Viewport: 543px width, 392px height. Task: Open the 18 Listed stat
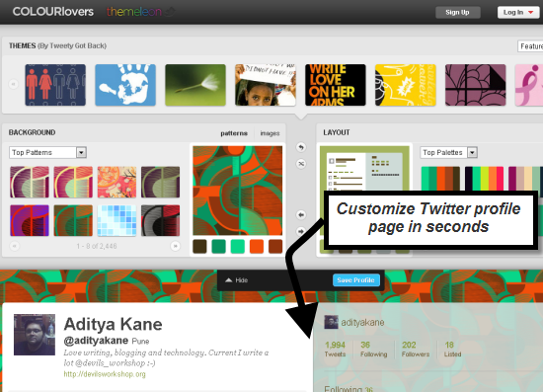pos(452,349)
